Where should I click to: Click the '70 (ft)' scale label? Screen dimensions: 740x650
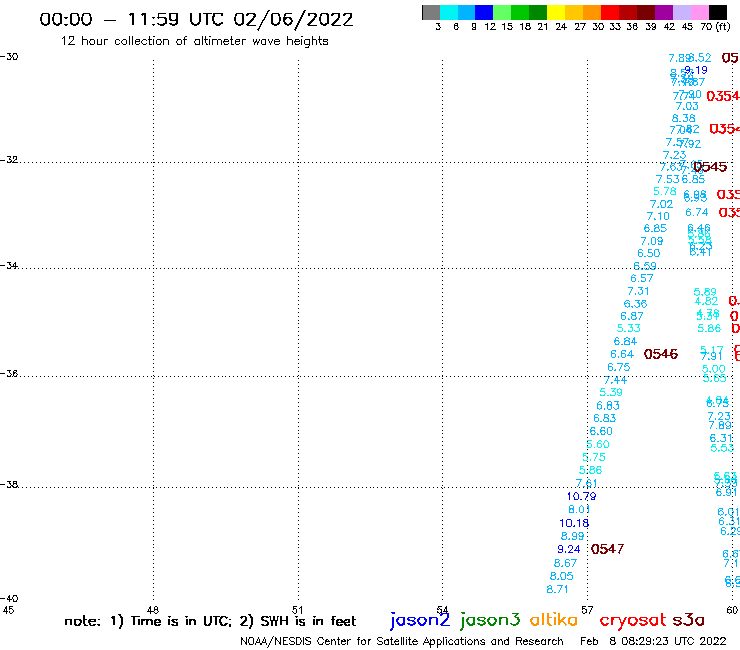point(715,26)
